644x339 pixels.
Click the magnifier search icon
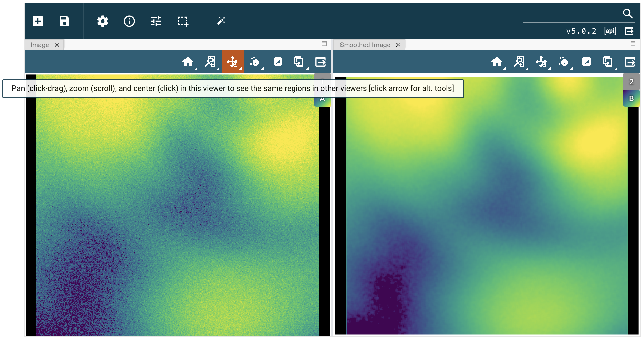pos(628,14)
